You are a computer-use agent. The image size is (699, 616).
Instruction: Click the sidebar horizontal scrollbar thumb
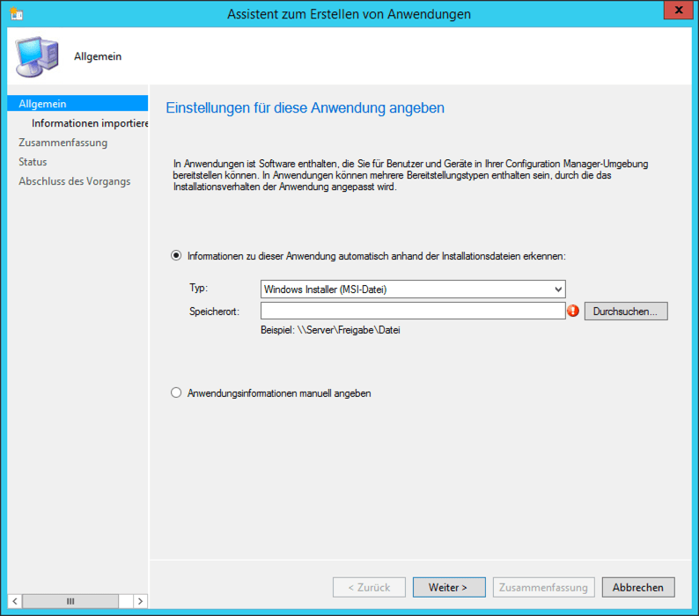click(70, 601)
